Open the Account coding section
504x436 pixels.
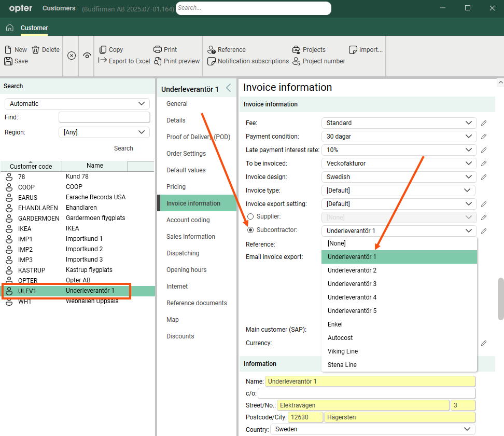click(188, 220)
